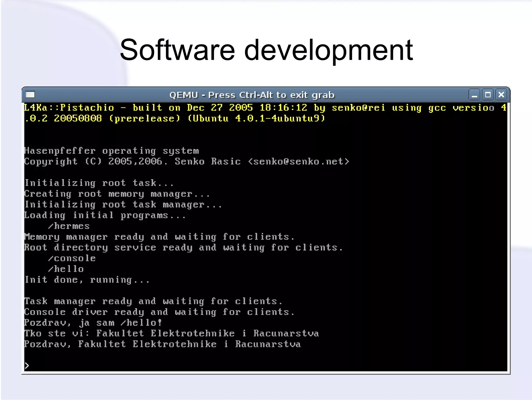The width and height of the screenshot is (532, 400).
Task: Click the Copyright Senko Rasic line
Action: click(x=187, y=161)
